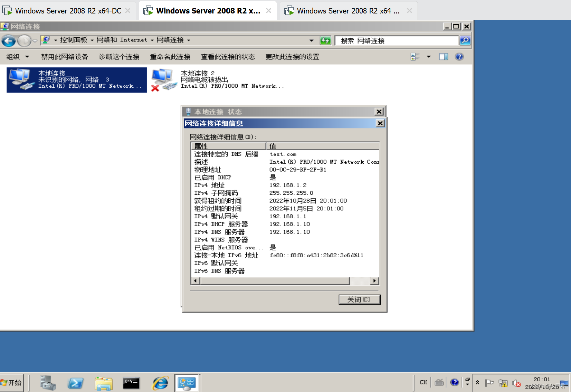
Task: Open Internet Explorer from the taskbar
Action: (160, 383)
